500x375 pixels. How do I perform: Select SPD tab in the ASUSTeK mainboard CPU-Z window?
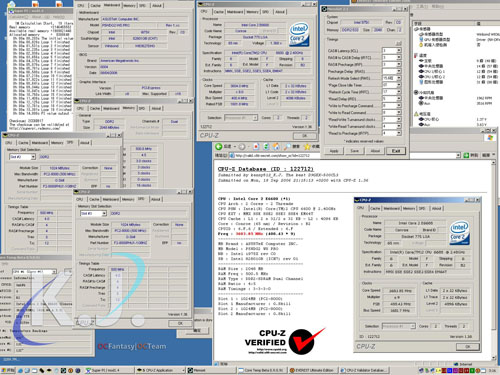point(142,6)
